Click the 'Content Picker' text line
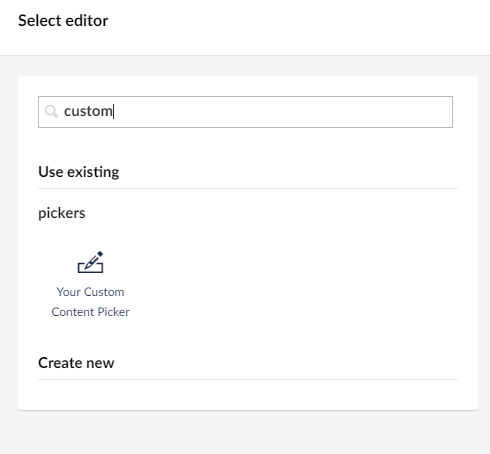Image resolution: width=490 pixels, height=454 pixels. 90,312
